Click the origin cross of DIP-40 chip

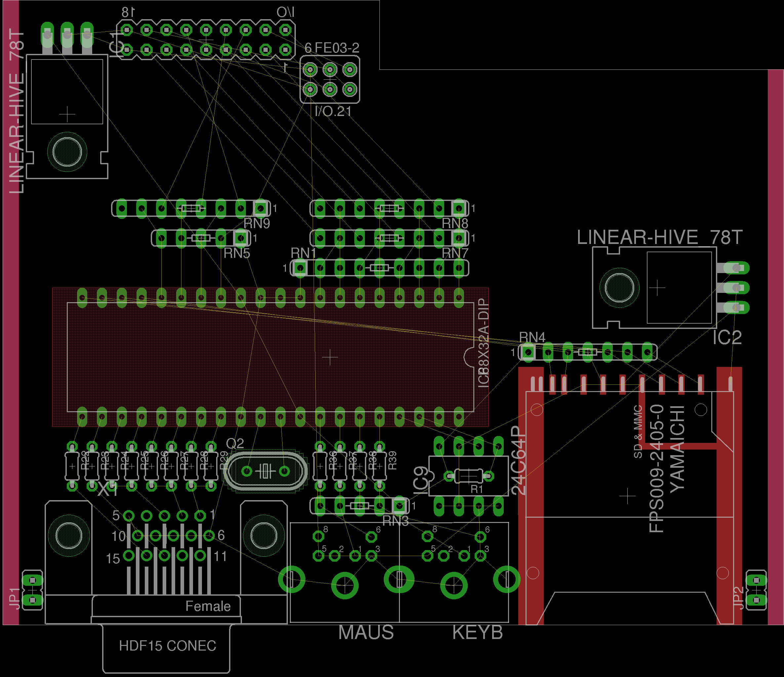point(330,357)
